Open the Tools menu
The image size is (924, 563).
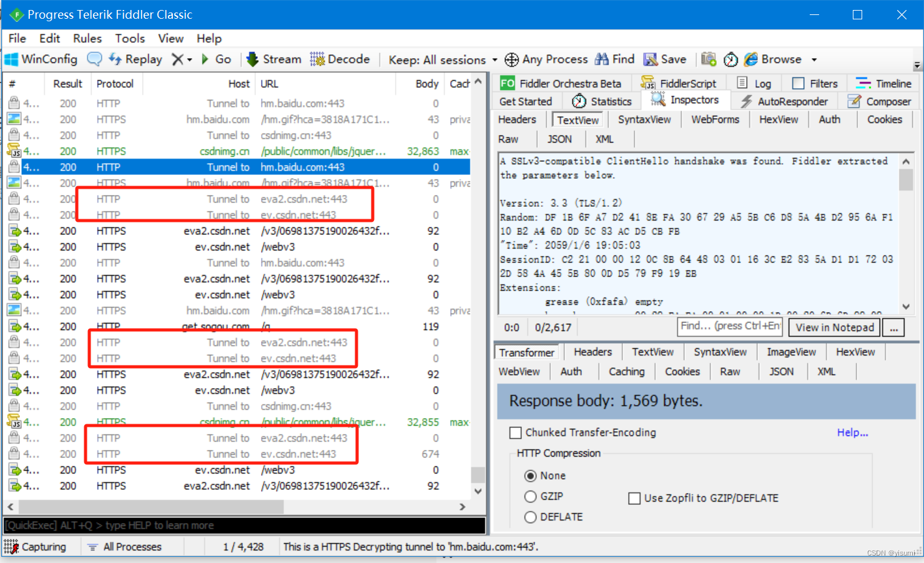130,39
